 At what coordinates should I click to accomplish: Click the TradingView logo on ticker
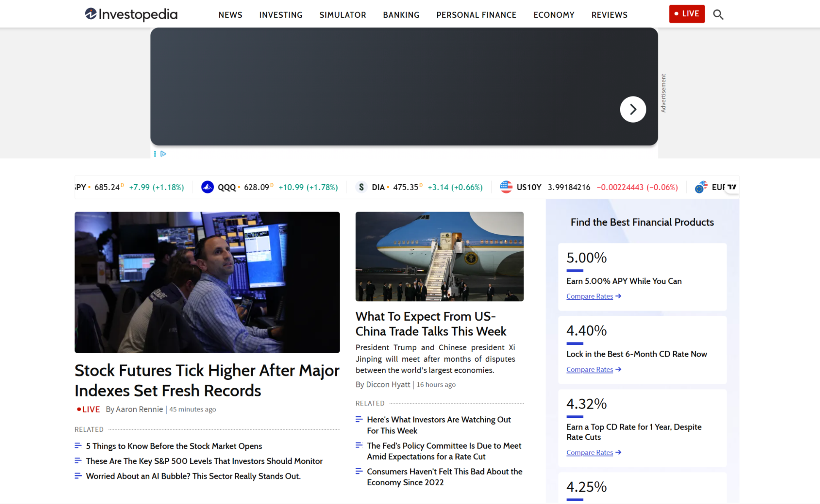732,187
